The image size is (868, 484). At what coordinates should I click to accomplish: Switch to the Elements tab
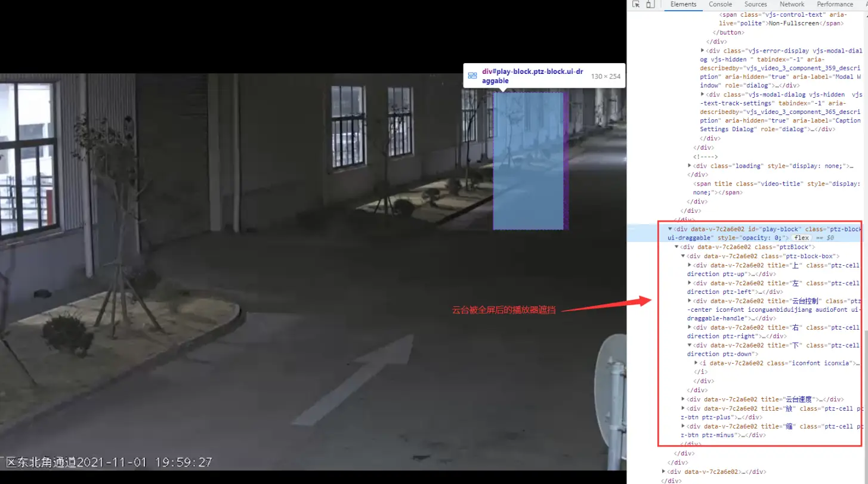tap(683, 4)
